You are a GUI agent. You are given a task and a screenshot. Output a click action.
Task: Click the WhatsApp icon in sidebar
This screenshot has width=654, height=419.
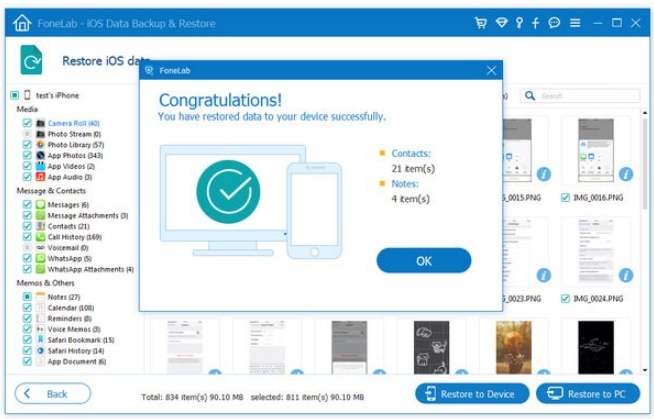[x=40, y=258]
